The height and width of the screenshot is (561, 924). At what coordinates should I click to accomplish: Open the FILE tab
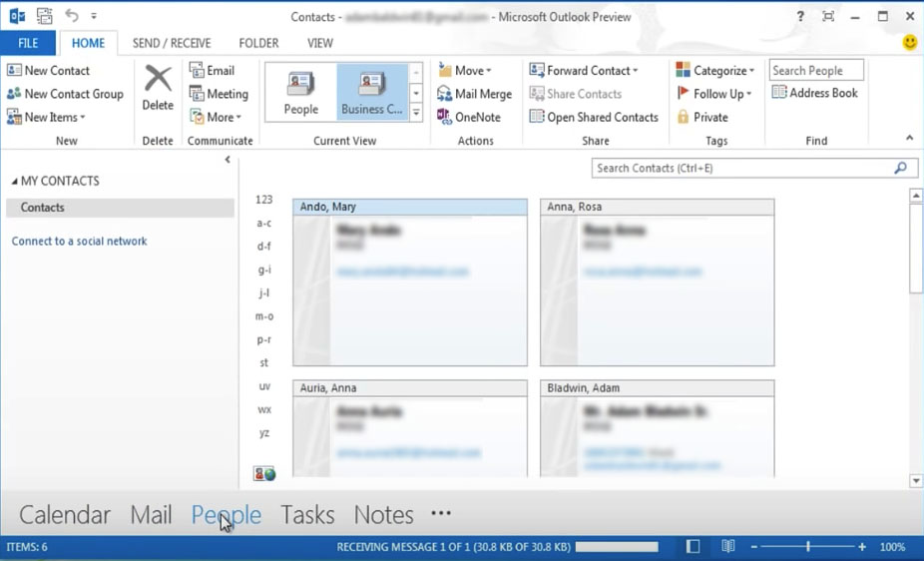[x=28, y=43]
